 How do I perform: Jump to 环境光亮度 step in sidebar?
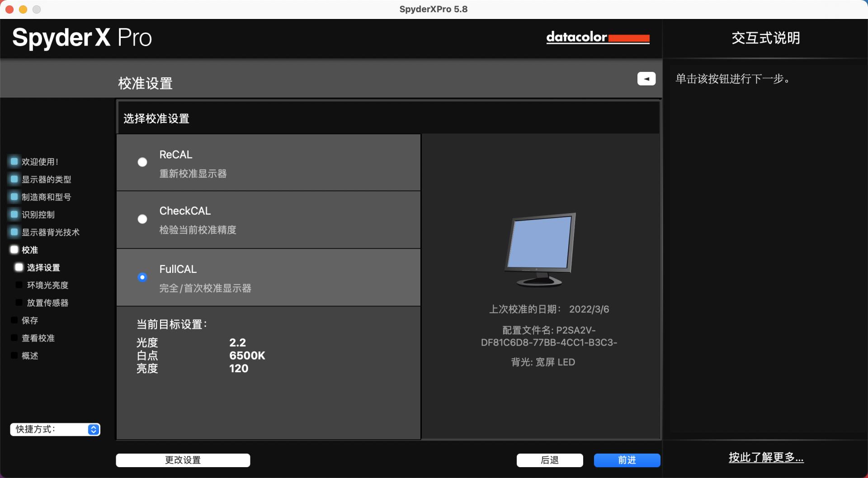(47, 285)
